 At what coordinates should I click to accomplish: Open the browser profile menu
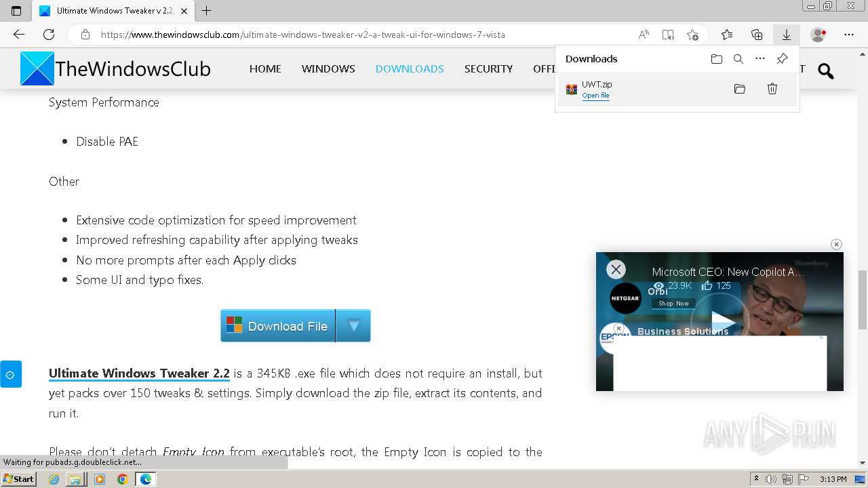(818, 35)
